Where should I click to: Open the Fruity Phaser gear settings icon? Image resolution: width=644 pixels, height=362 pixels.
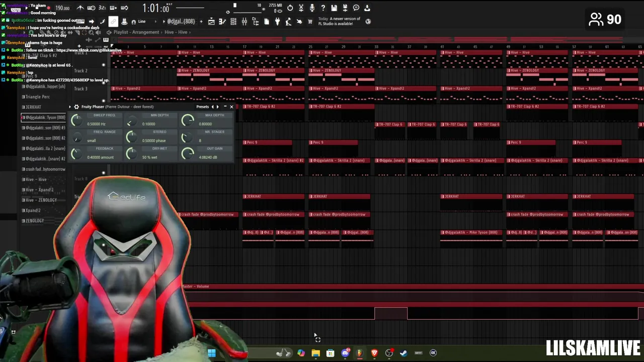(x=76, y=107)
